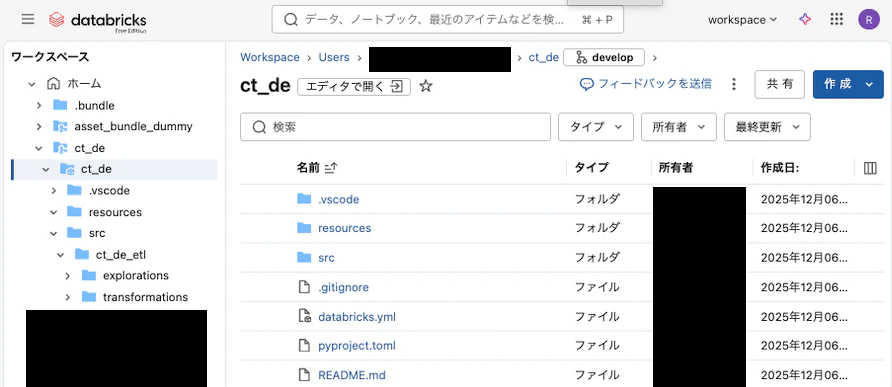Click the explorations folder icon in tree
The height and width of the screenshot is (387, 892).
(88, 275)
